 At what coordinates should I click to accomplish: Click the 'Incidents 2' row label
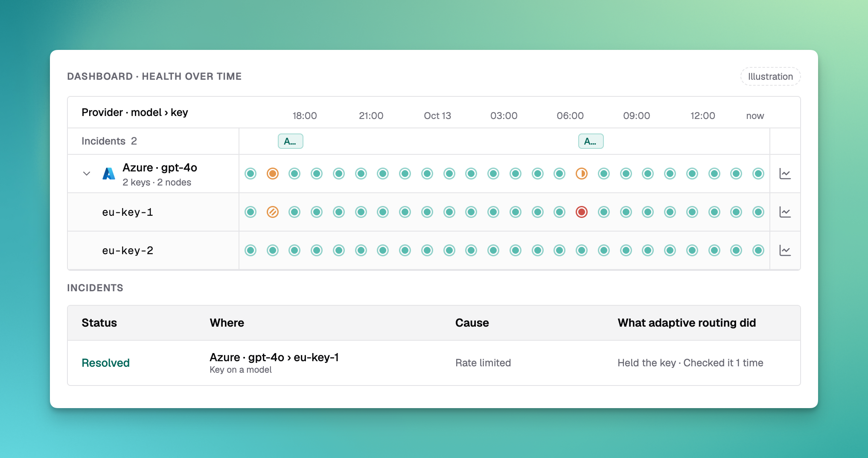point(109,141)
